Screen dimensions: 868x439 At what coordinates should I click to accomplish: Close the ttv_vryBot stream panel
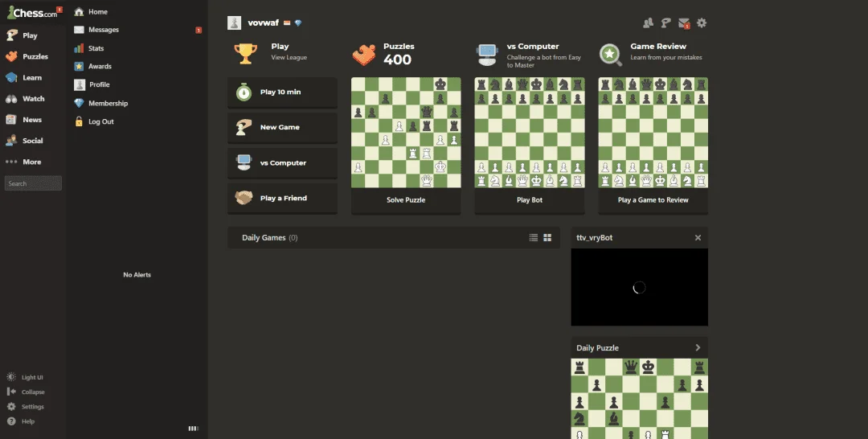click(x=698, y=237)
